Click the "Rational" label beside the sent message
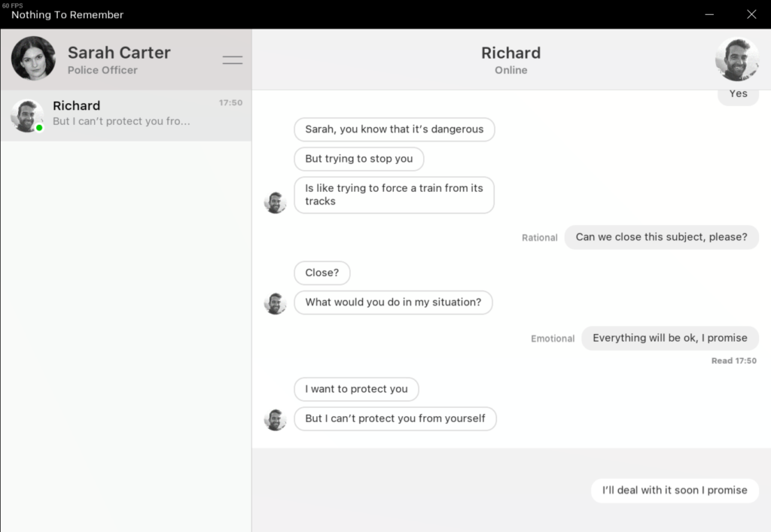The width and height of the screenshot is (771, 532). (x=539, y=238)
